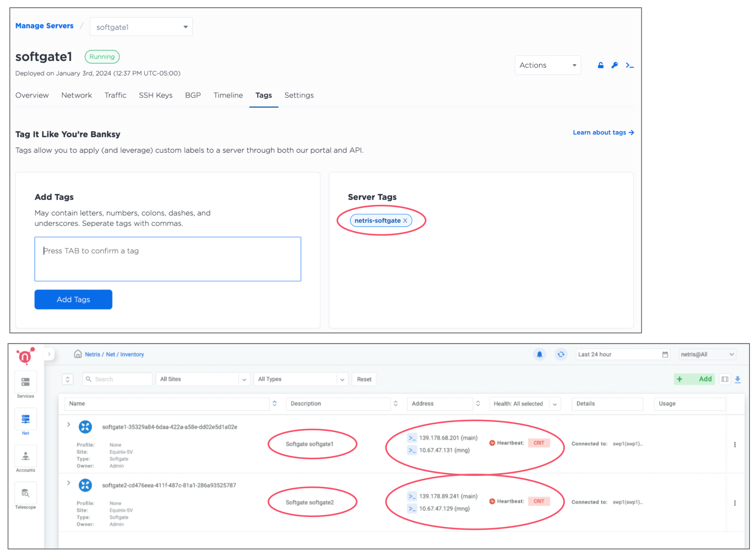
Task: Click the lock icon next to Actions
Action: click(601, 65)
